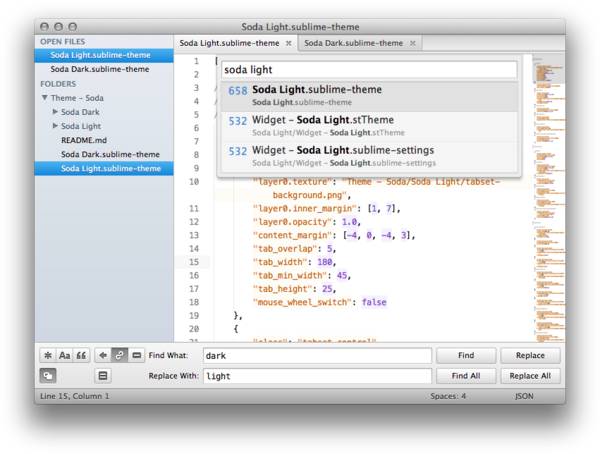Close the Soda Light.sublime-theme tab
The width and height of the screenshot is (600, 454).
coord(289,43)
